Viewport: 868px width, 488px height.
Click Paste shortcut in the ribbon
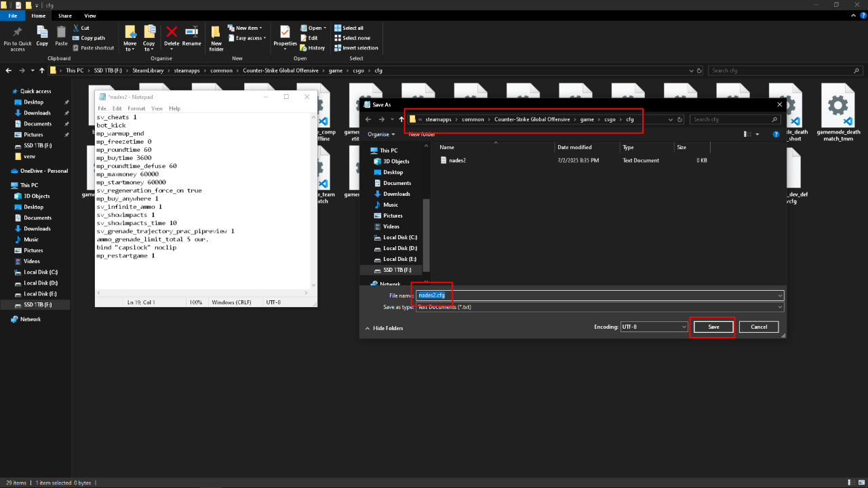[93, 48]
